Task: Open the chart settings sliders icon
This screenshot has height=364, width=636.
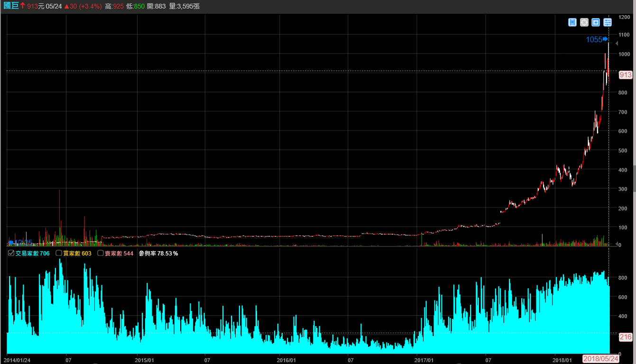Action: (608, 22)
